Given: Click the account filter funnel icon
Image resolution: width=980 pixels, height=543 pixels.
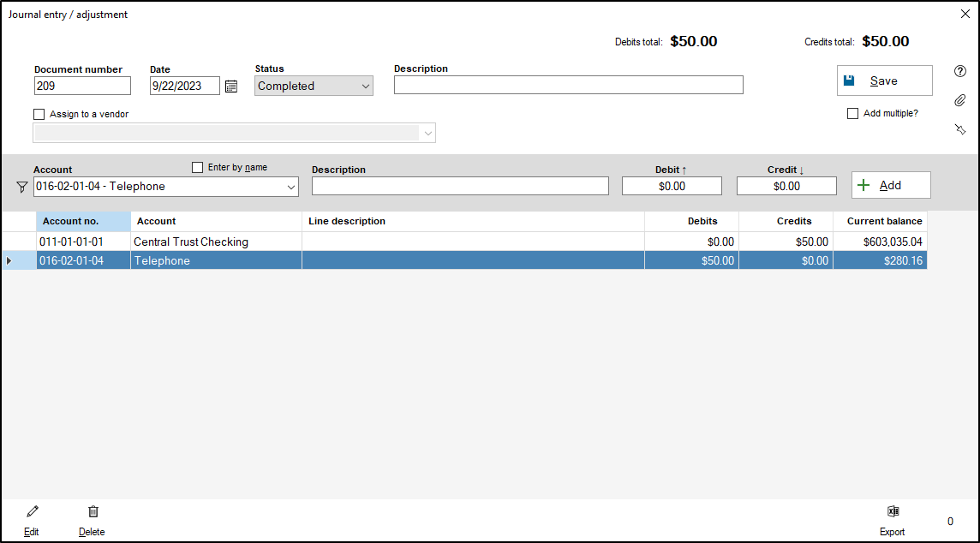Looking at the screenshot, I should (x=22, y=187).
